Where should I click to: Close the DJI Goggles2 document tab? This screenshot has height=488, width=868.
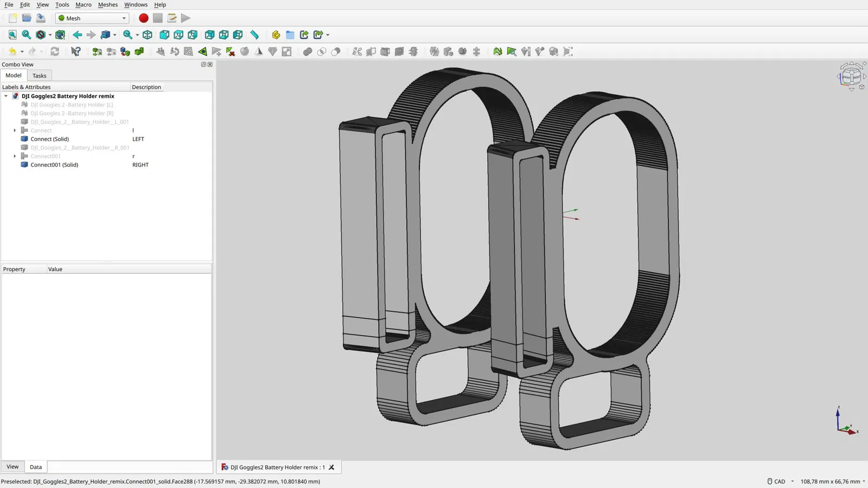coord(331,467)
